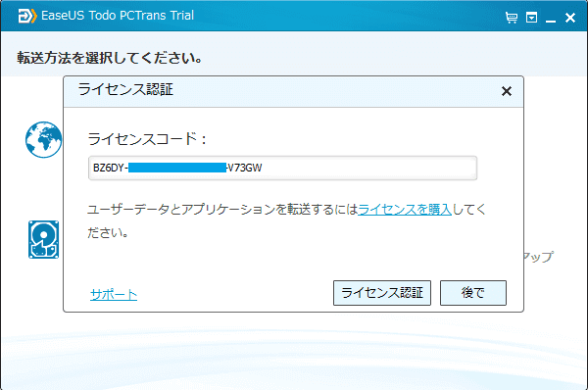Click the EaseUS Todo PCTrans Trial title

point(118,16)
